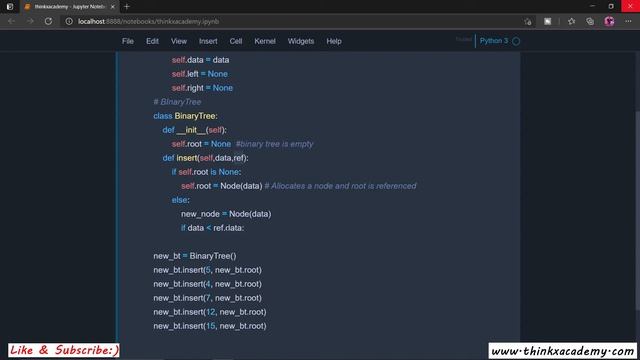Open the Insert menu
The height and width of the screenshot is (360, 640).
coord(208,41)
